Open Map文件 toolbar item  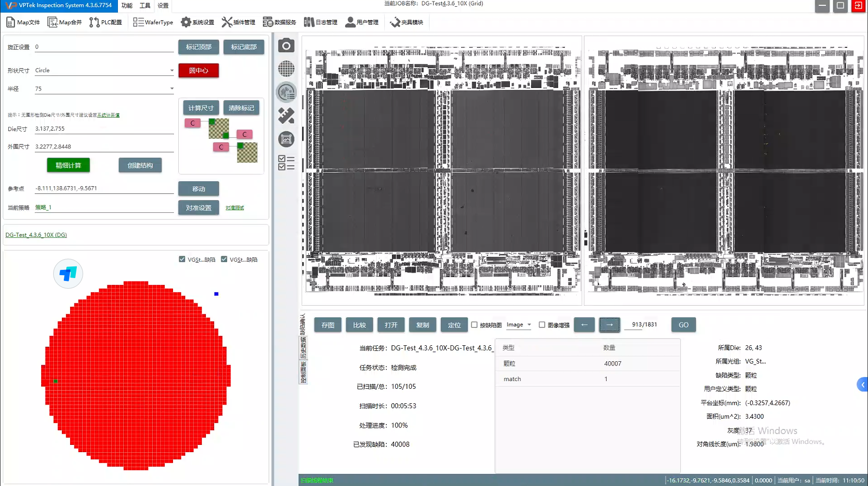coord(23,22)
